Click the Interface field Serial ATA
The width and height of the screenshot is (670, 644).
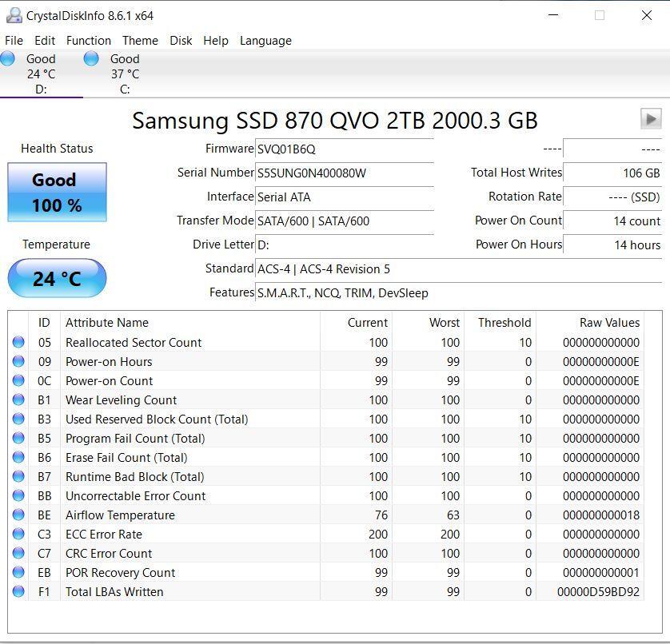click(x=345, y=197)
